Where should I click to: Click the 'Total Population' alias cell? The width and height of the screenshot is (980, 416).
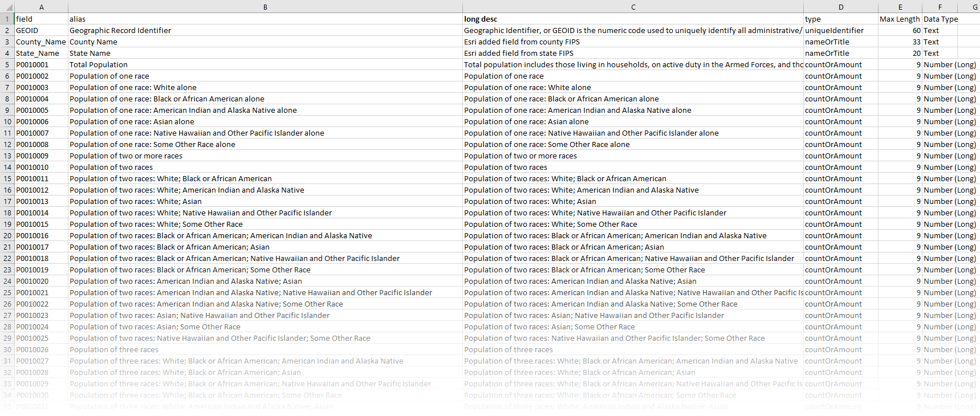coord(265,64)
